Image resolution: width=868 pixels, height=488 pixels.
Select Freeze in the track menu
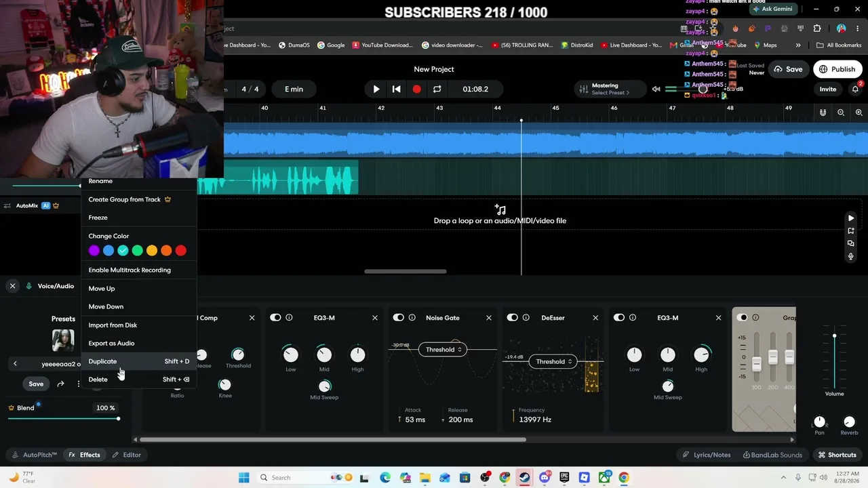click(139, 218)
